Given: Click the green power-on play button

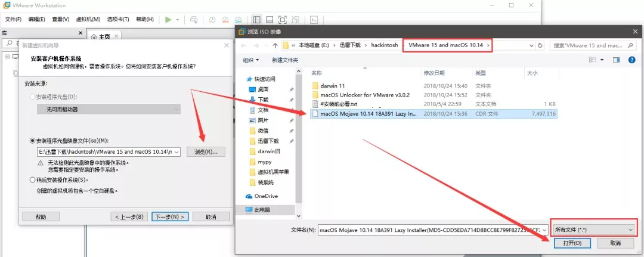Looking at the screenshot, I should (x=168, y=19).
